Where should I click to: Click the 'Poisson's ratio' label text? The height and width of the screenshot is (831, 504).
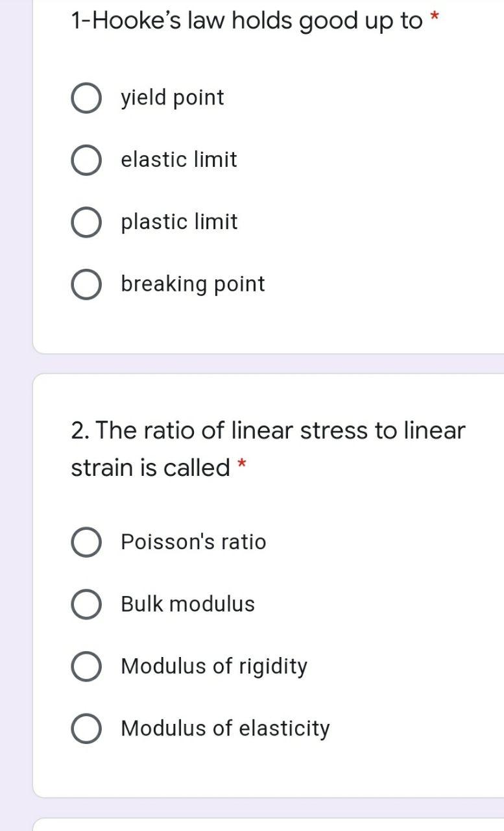click(193, 541)
